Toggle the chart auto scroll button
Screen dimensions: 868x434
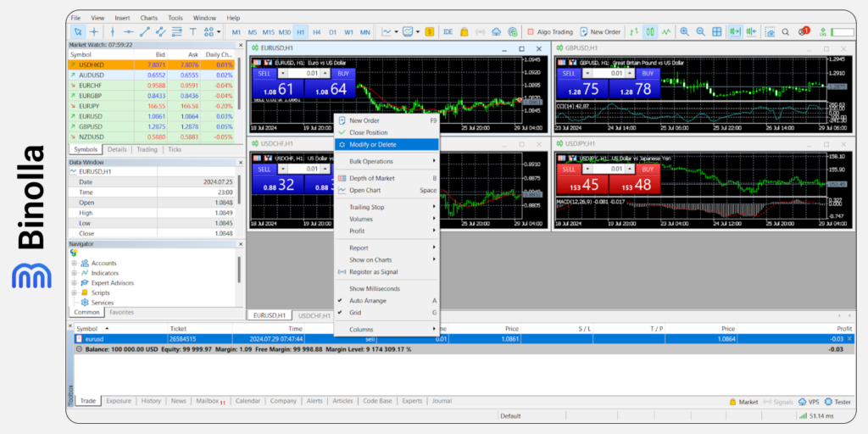pyautogui.click(x=736, y=31)
